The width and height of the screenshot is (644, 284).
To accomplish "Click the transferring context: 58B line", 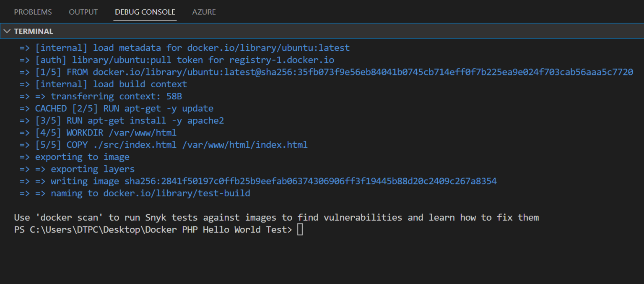I will pos(101,96).
